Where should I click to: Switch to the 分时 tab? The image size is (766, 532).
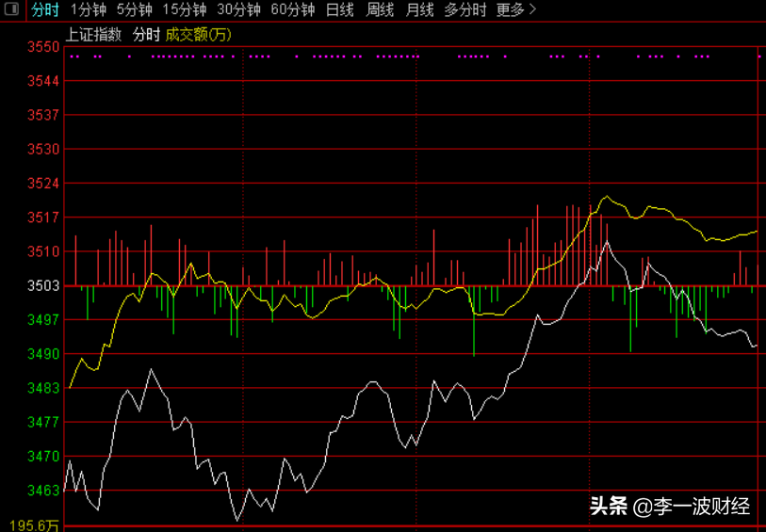(x=45, y=9)
